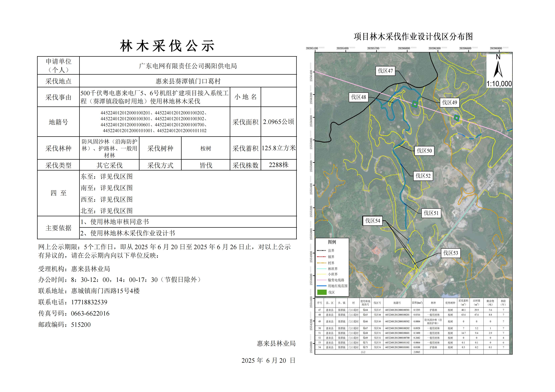Image resolution: width=555 pixels, height=392 pixels.
Task: Click the phone number 17718832539
Action: 89,302
